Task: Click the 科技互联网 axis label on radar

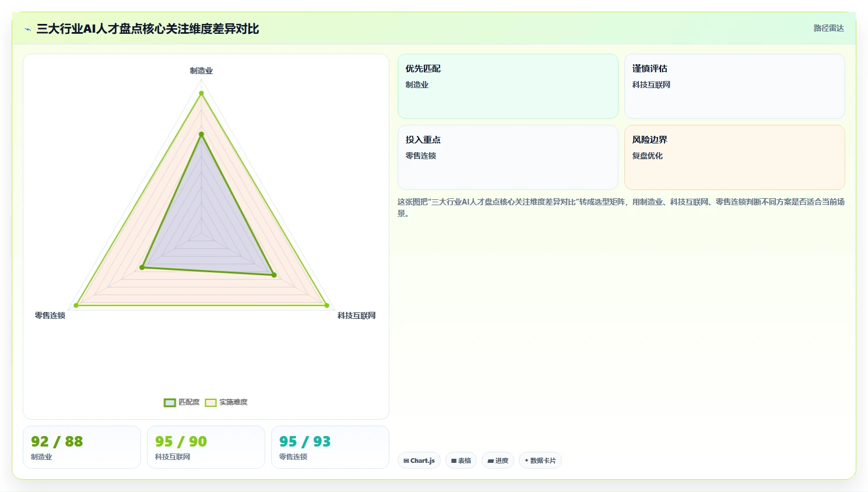Action: pos(357,315)
